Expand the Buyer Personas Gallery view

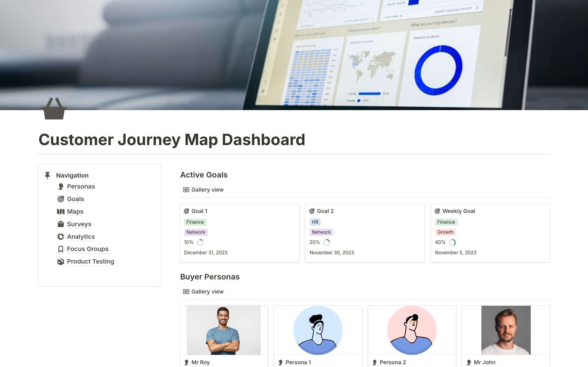tap(207, 291)
